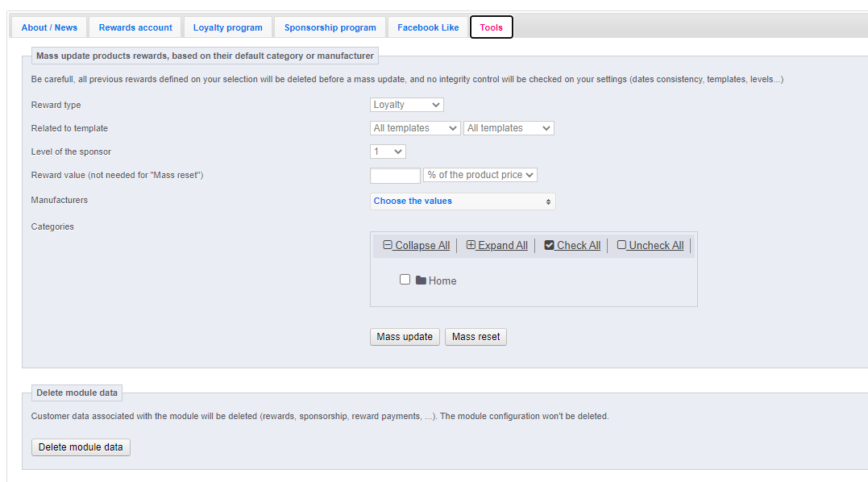Open the first All templates dropdown
The width and height of the screenshot is (868, 482).
click(415, 128)
